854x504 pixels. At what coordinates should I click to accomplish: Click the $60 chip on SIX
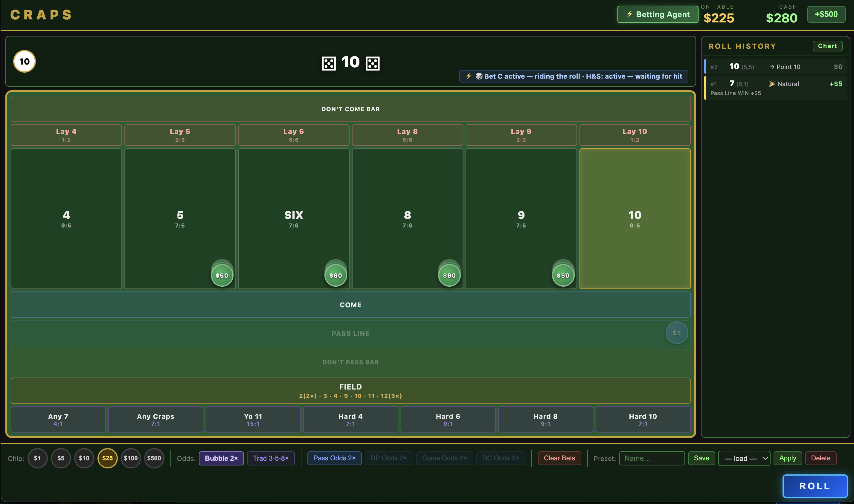[x=335, y=275]
